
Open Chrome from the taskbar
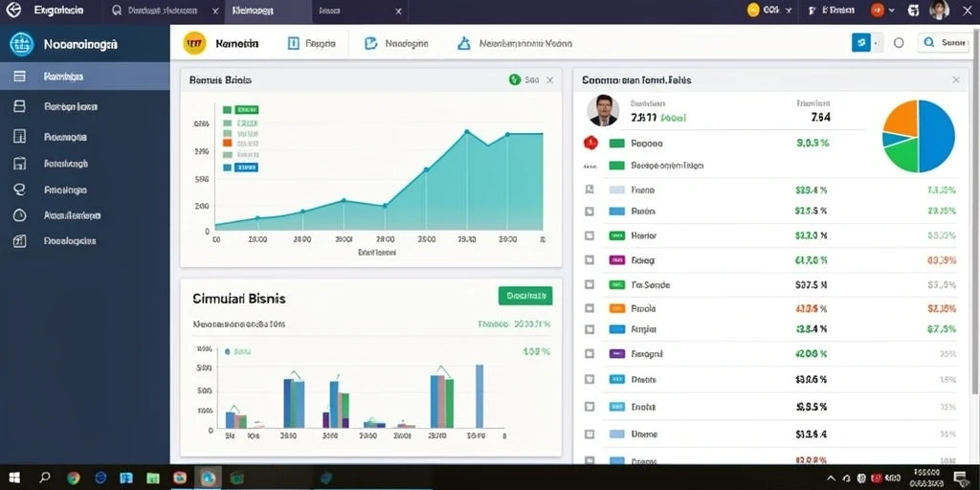(74, 479)
